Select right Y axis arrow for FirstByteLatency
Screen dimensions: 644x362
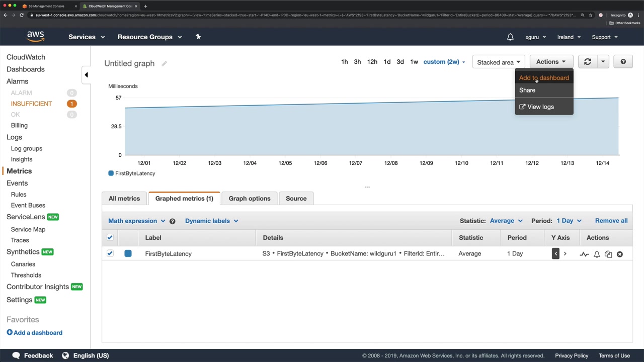tap(565, 254)
